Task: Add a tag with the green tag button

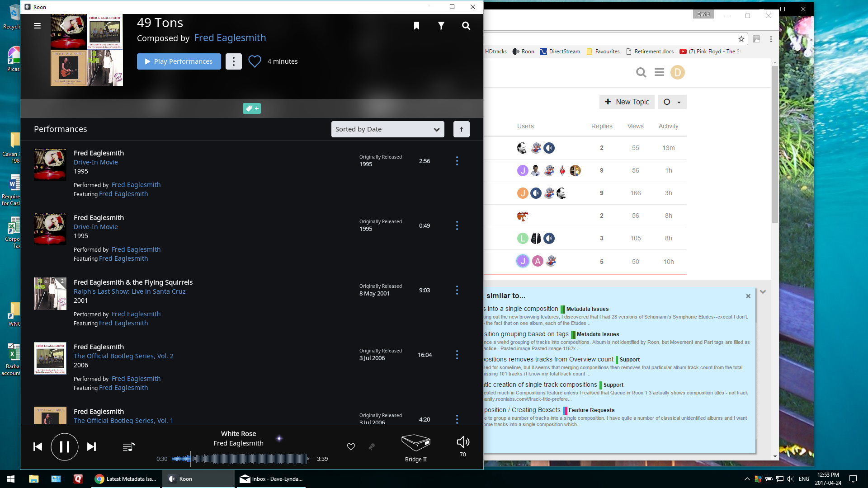Action: tap(252, 108)
